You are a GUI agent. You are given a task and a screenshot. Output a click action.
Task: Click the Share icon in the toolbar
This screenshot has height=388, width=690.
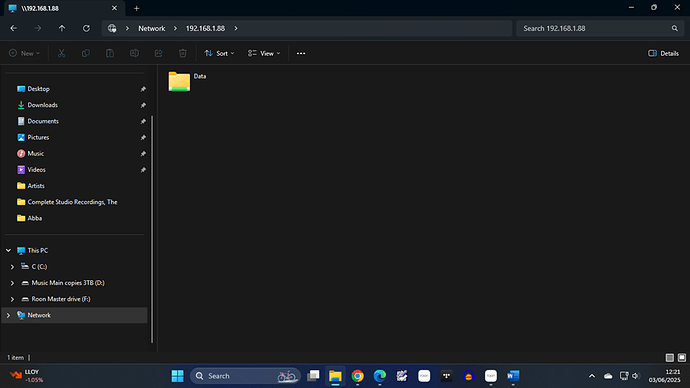point(158,53)
